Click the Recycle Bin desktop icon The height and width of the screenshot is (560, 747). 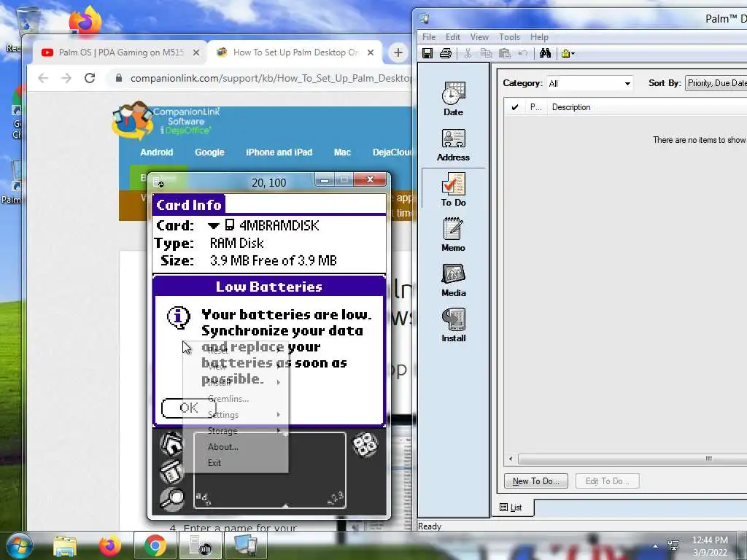[26, 21]
